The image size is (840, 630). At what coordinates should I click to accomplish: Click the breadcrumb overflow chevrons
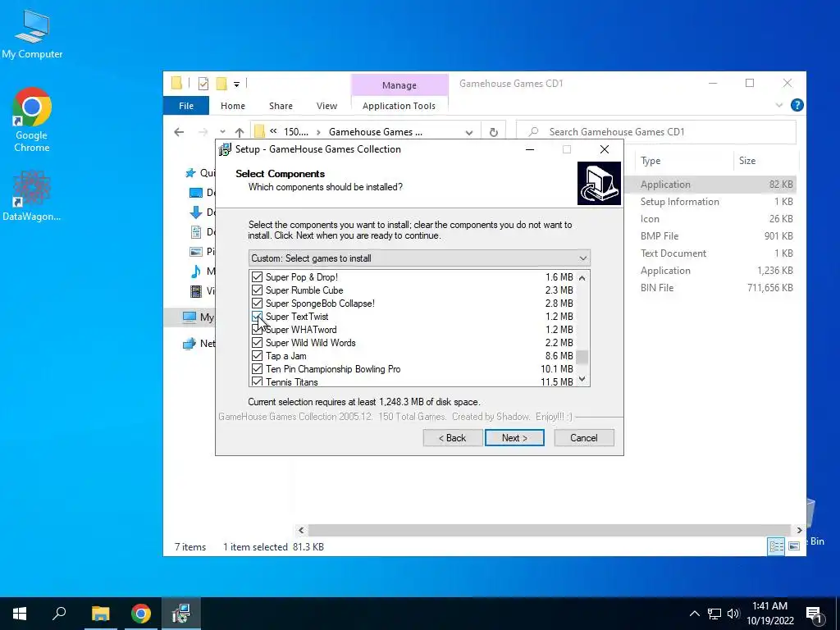click(273, 131)
